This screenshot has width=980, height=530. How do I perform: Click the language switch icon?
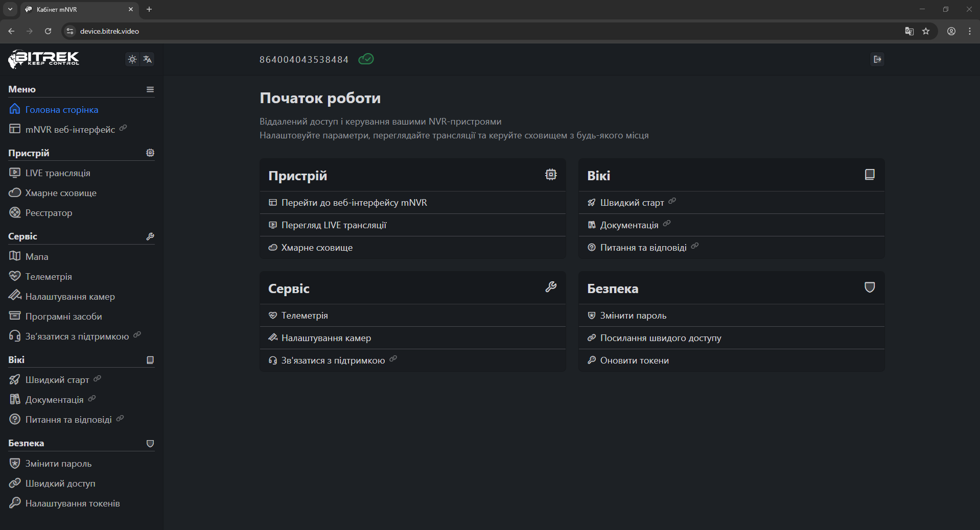[148, 59]
